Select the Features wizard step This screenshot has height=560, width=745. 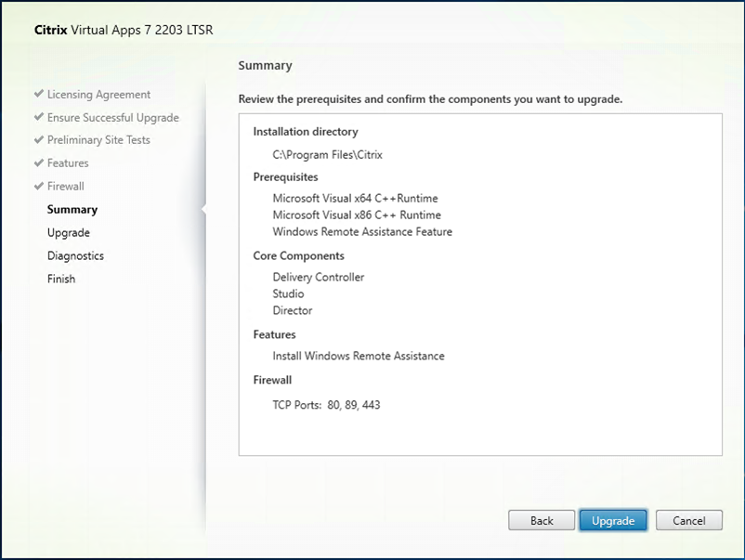pos(68,163)
